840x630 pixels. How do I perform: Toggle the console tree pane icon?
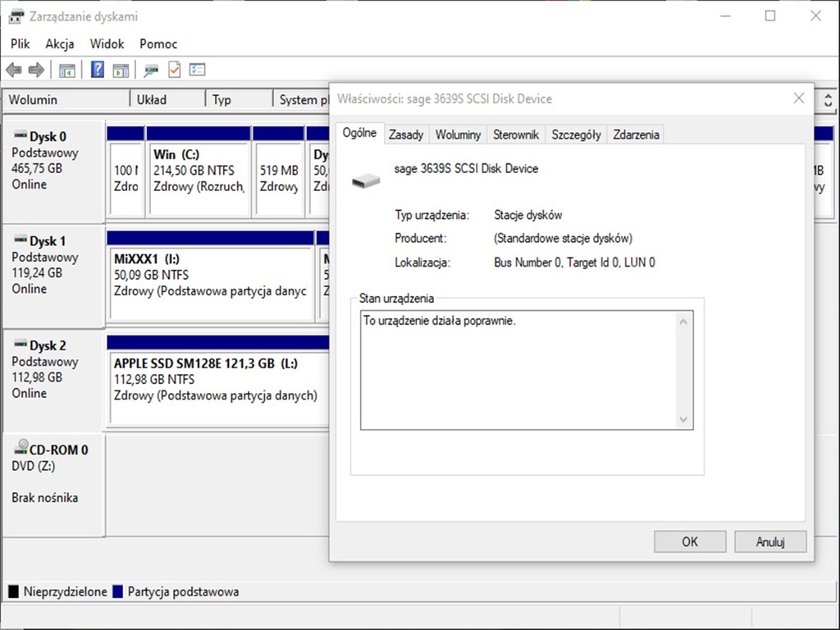click(x=67, y=71)
